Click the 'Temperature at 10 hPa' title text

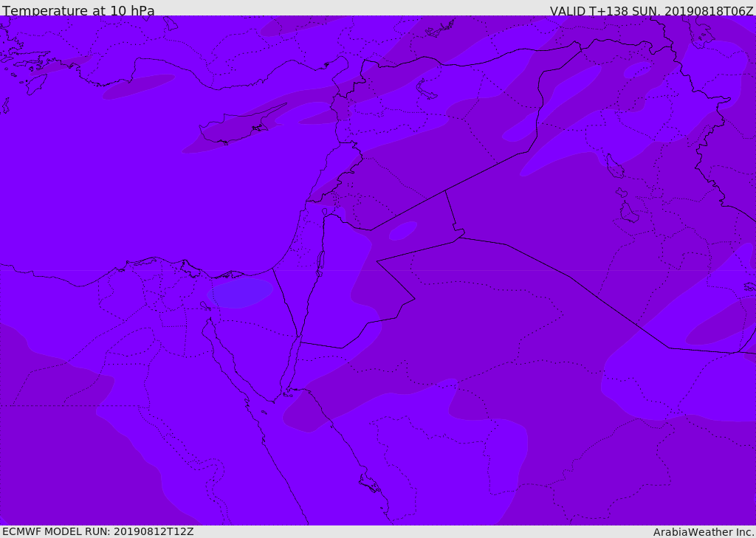point(78,10)
